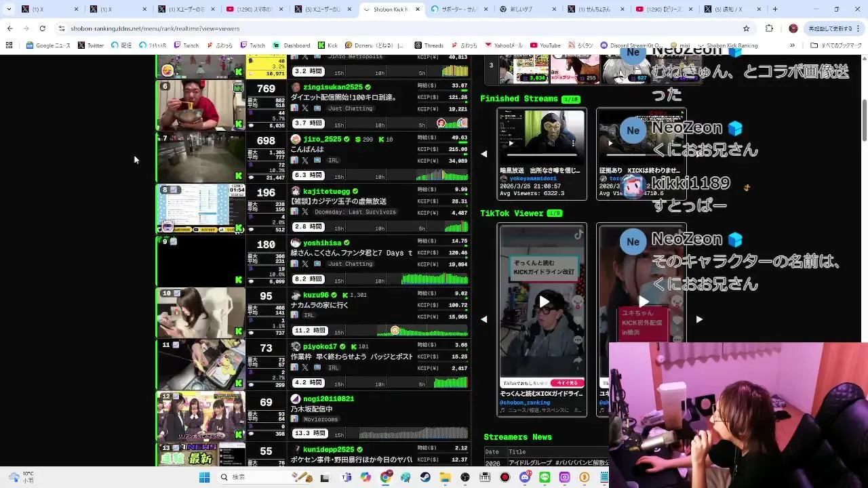The image size is (868, 488).
Task: Click kuru96's avatar icon
Action: [296, 295]
